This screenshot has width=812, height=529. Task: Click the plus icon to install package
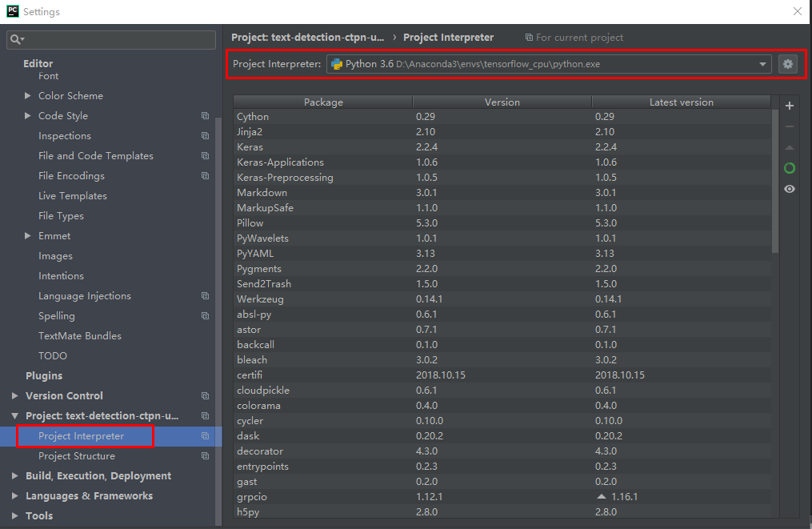(790, 106)
